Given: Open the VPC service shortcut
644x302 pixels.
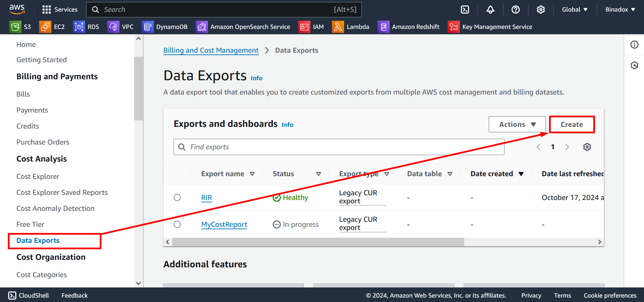Looking at the screenshot, I should (120, 27).
